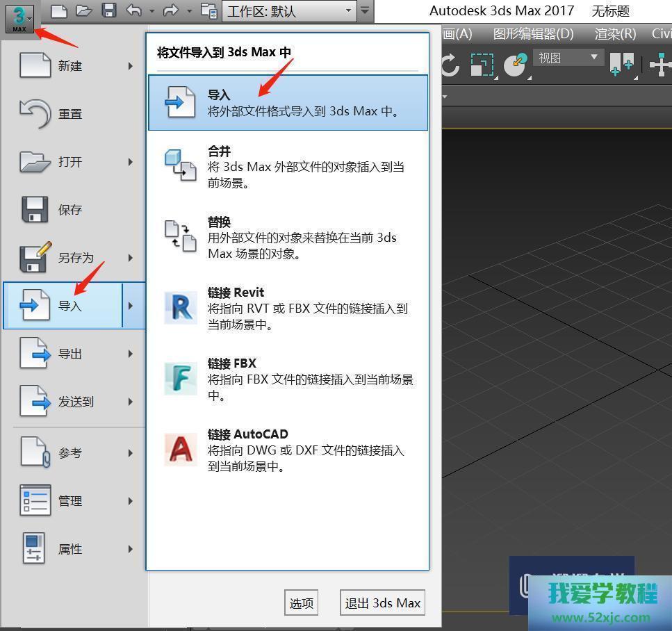
Task: Open the view coordinate system dropdown
Action: pos(568,58)
